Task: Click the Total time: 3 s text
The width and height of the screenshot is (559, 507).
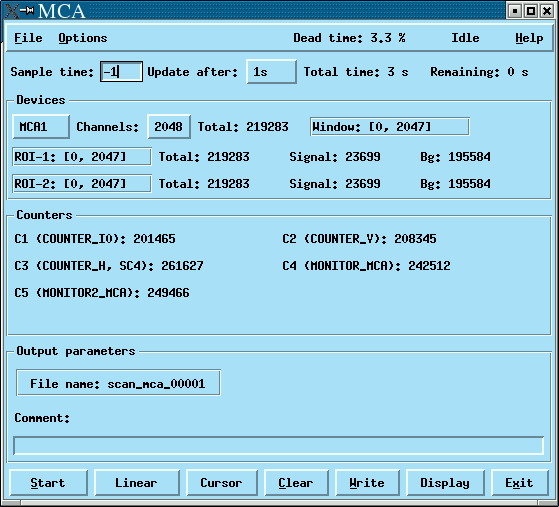Action: [x=356, y=72]
